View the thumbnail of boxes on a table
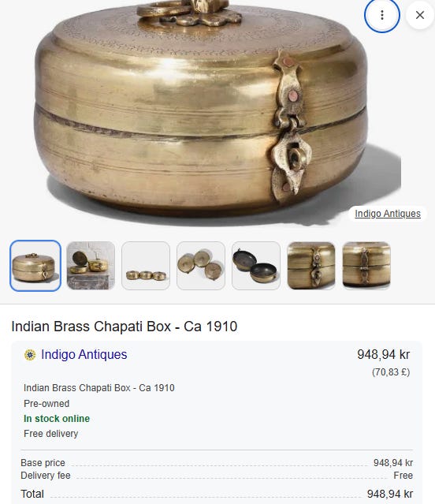This screenshot has height=504, width=435. coord(91,266)
